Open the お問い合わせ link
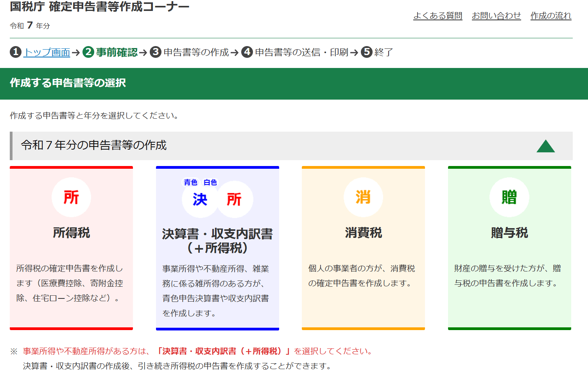Viewport: 588px width, 375px height. (x=496, y=16)
